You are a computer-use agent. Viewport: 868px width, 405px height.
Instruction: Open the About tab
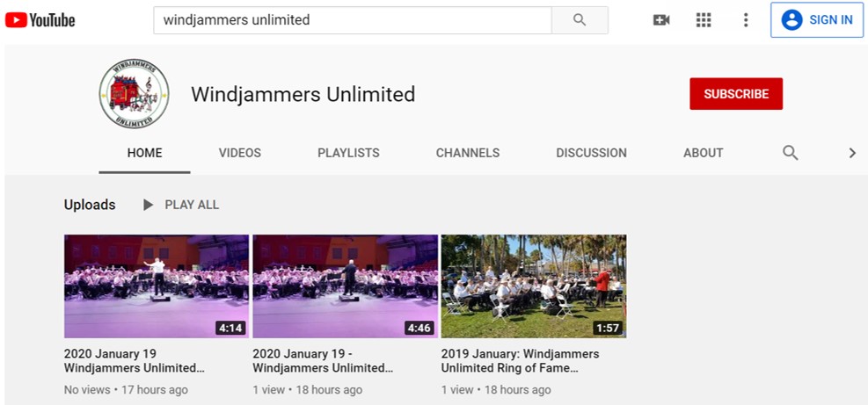coord(703,153)
